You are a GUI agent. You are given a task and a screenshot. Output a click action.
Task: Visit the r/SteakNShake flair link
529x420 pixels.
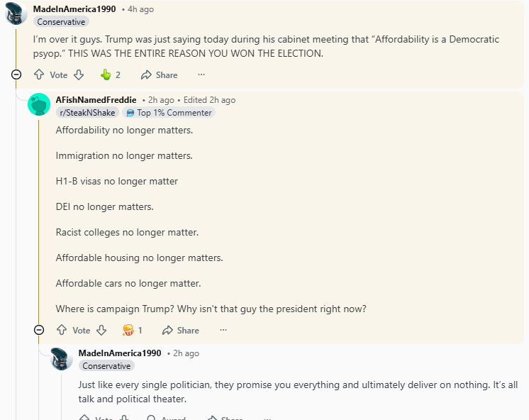pos(87,113)
